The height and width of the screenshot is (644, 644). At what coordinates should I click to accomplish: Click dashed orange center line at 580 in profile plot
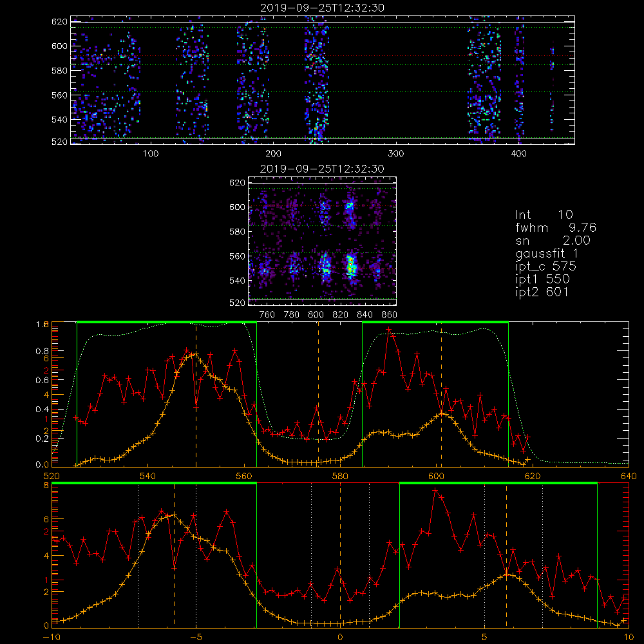point(318,394)
